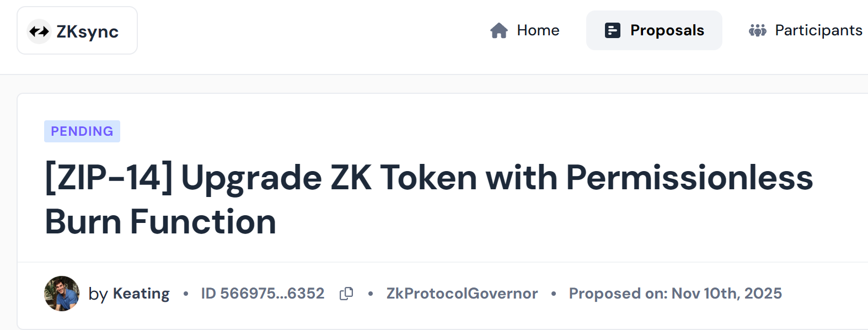This screenshot has width=868, height=330.
Task: Switch to the Proposals tab label
Action: (667, 30)
